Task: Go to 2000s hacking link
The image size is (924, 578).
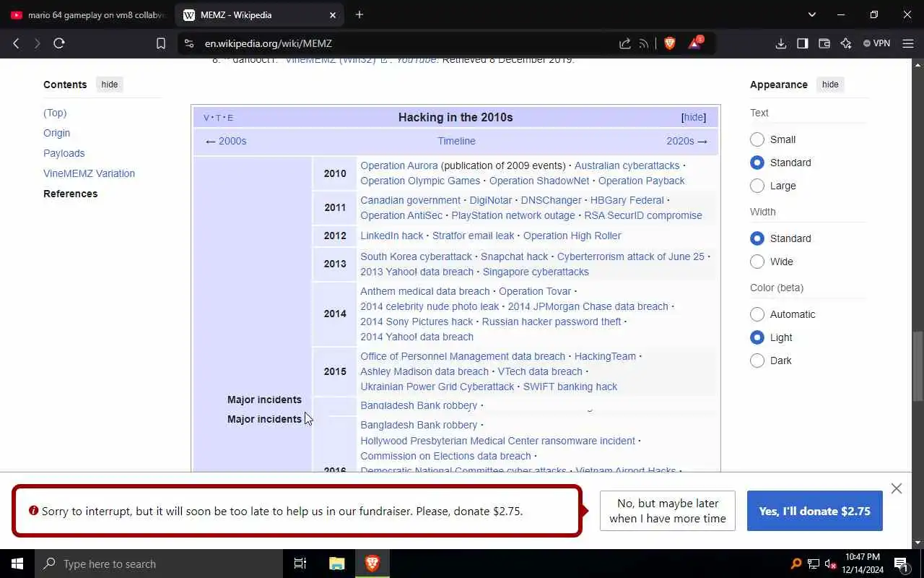Action: pos(232,141)
